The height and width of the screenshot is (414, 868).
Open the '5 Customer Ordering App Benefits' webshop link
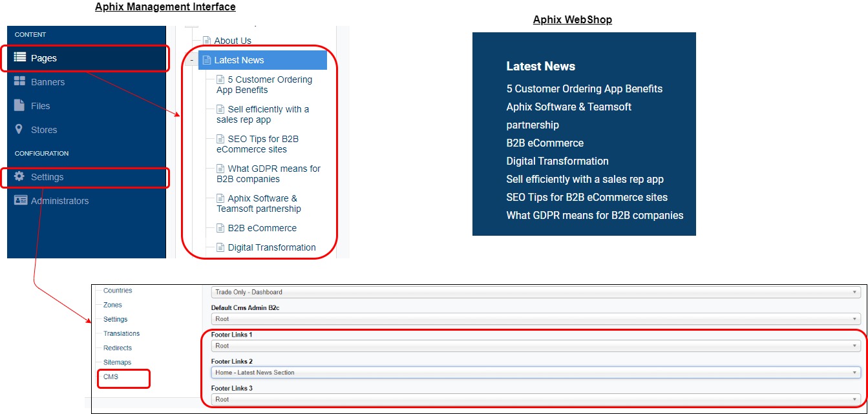584,89
